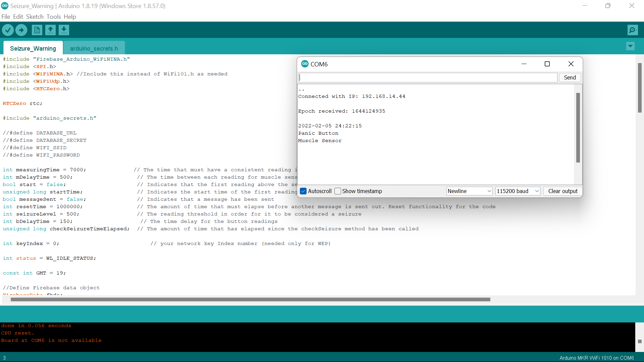Click the COM6 window Arduino logo icon

click(x=305, y=64)
